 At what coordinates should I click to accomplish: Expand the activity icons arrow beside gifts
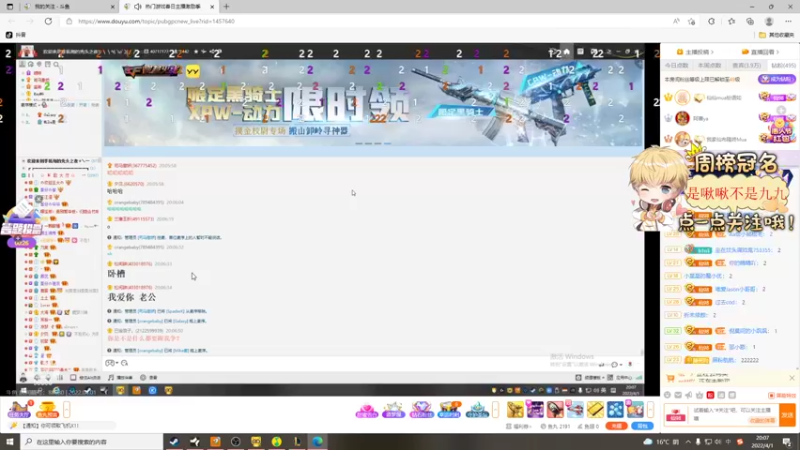tap(495, 410)
